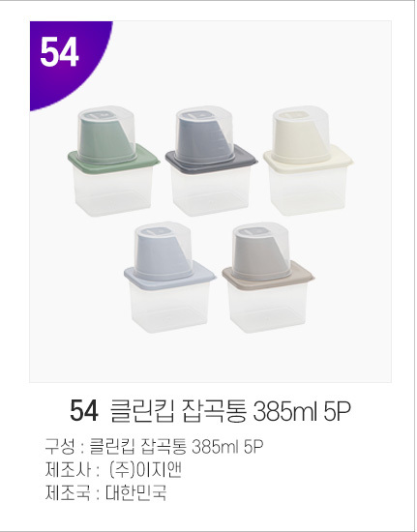Click the 구성 composition description line
The width and height of the screenshot is (417, 532).
click(x=155, y=447)
